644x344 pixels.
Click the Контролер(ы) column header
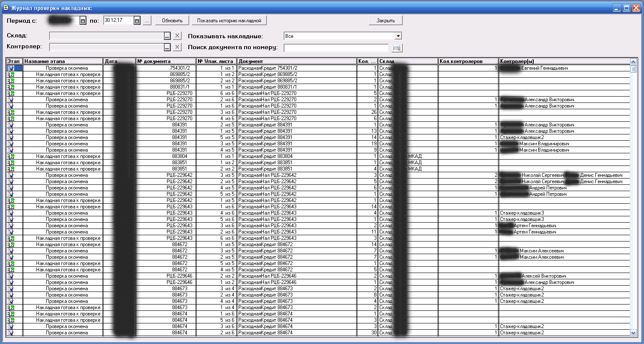(564, 61)
